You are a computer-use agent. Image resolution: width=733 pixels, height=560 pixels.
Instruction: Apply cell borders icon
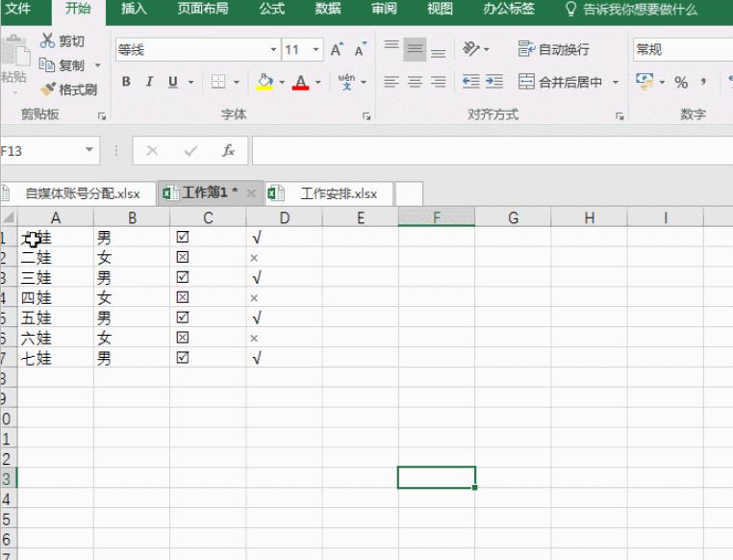click(218, 82)
